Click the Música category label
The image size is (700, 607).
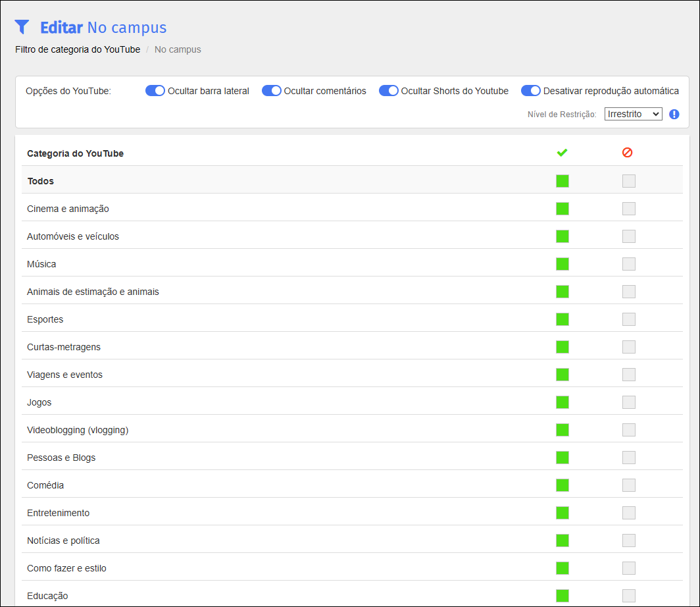click(41, 265)
